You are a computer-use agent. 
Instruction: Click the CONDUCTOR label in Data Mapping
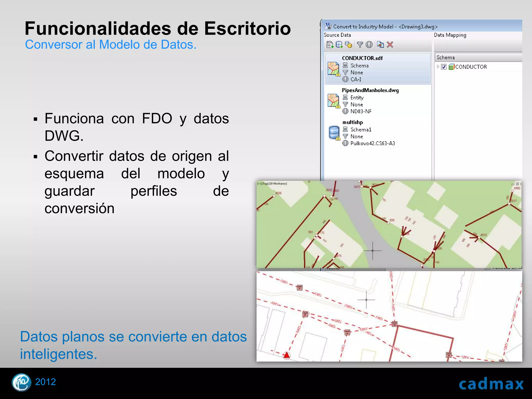coord(471,67)
